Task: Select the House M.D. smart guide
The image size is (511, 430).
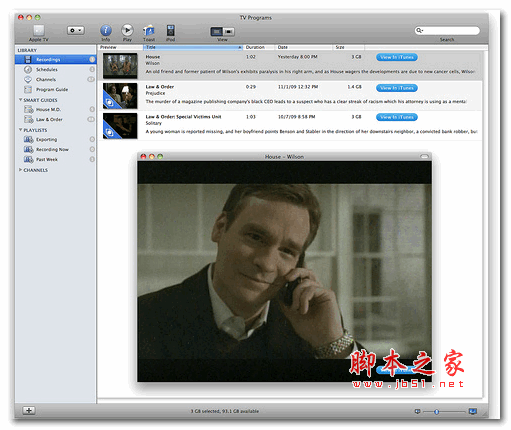Action: 56,109
